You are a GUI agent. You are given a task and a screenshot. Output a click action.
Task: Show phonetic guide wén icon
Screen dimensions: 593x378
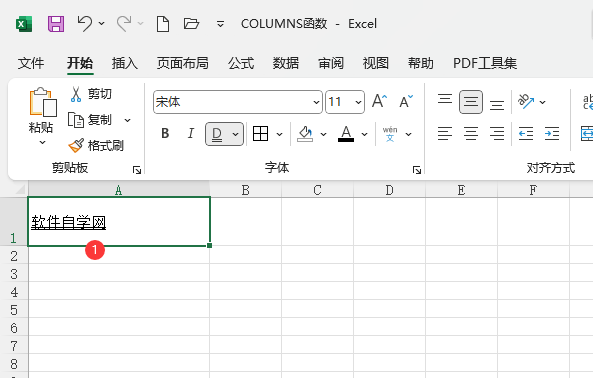coord(390,134)
